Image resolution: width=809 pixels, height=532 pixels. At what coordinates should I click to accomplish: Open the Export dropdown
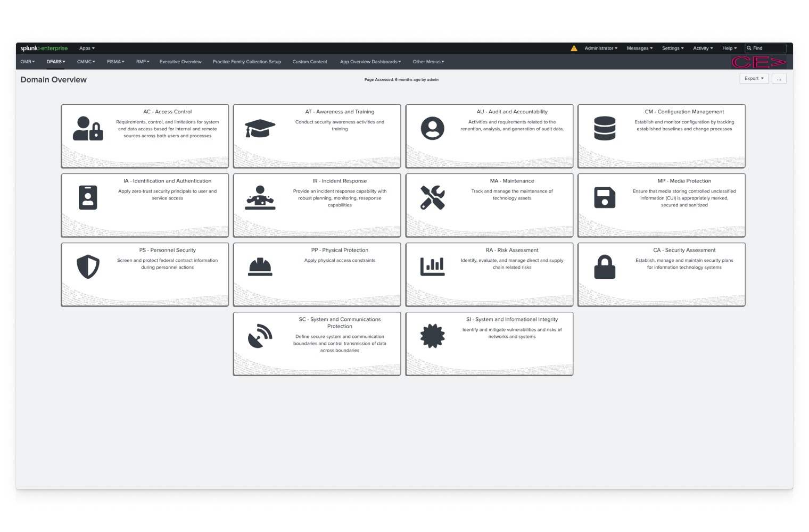coord(754,79)
